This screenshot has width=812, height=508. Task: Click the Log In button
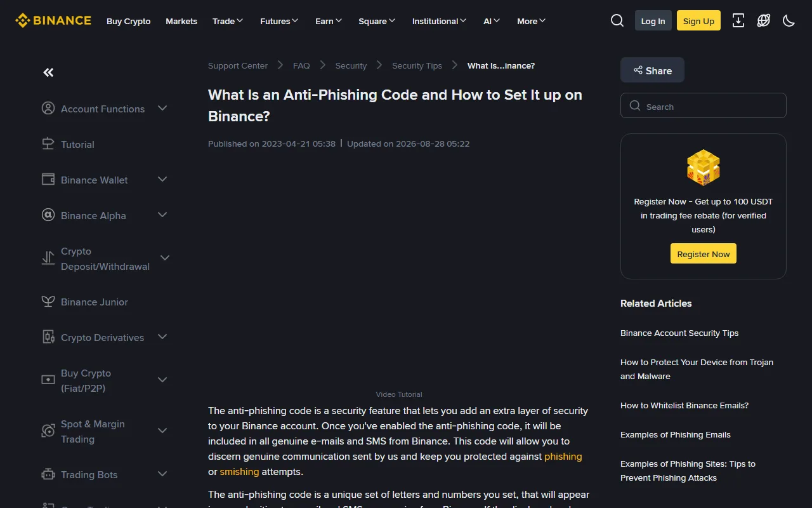click(653, 20)
